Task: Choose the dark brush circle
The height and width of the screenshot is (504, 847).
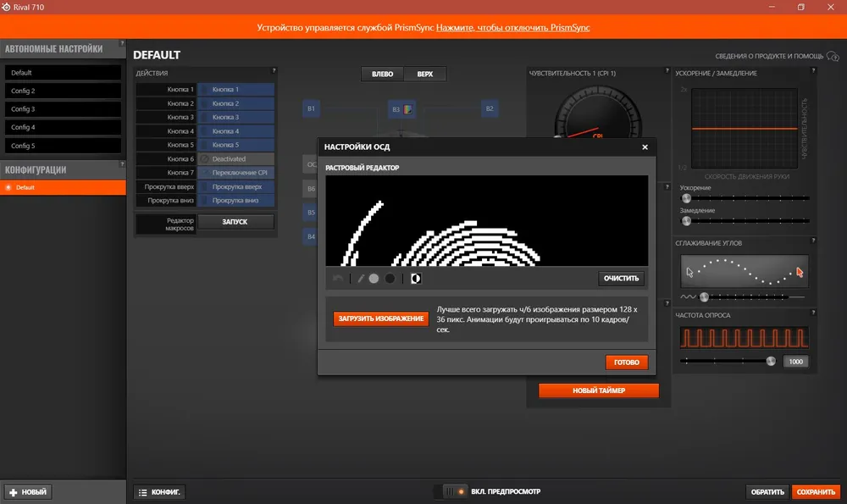Action: [x=390, y=279]
